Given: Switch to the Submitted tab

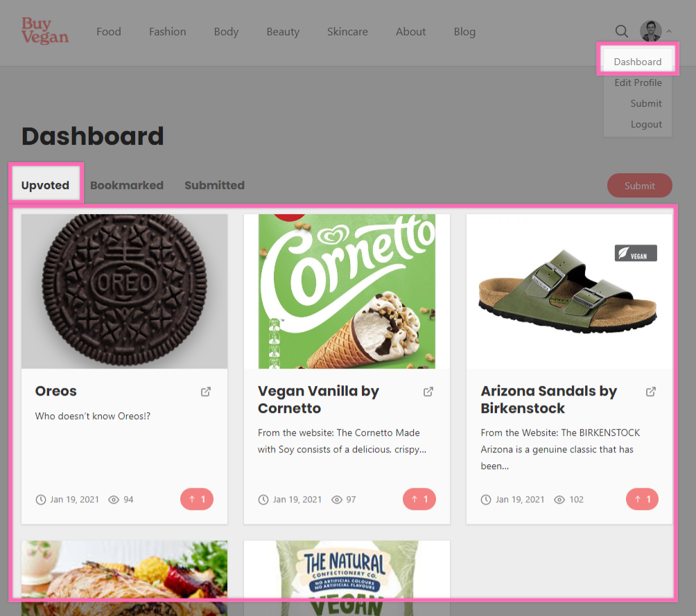Looking at the screenshot, I should coord(214,185).
